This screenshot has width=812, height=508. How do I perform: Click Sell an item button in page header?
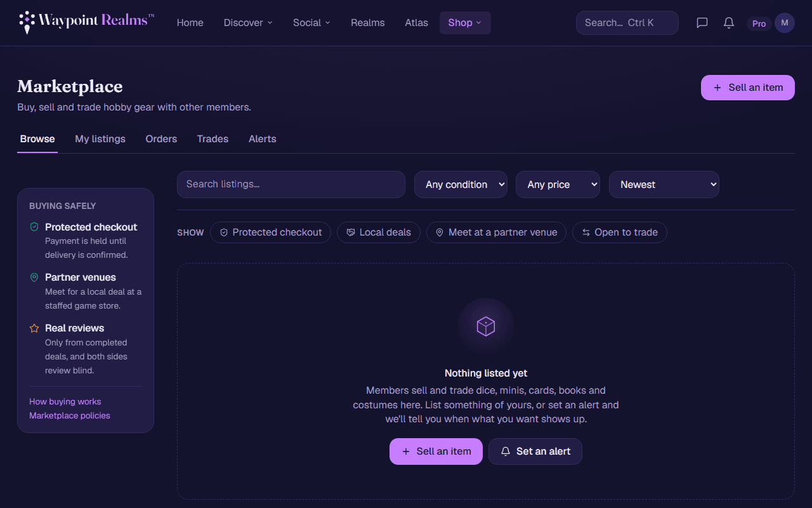748,88
